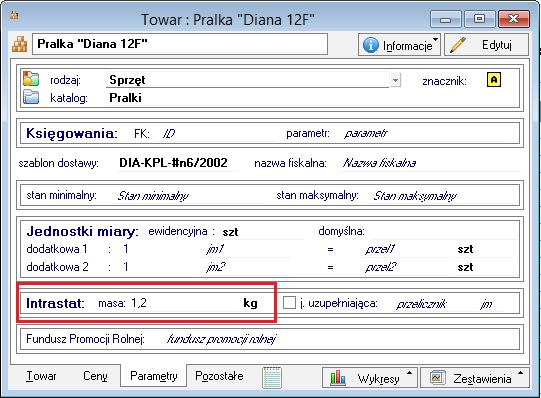
Task: Click the application icon in title bar
Action: tap(14, 15)
